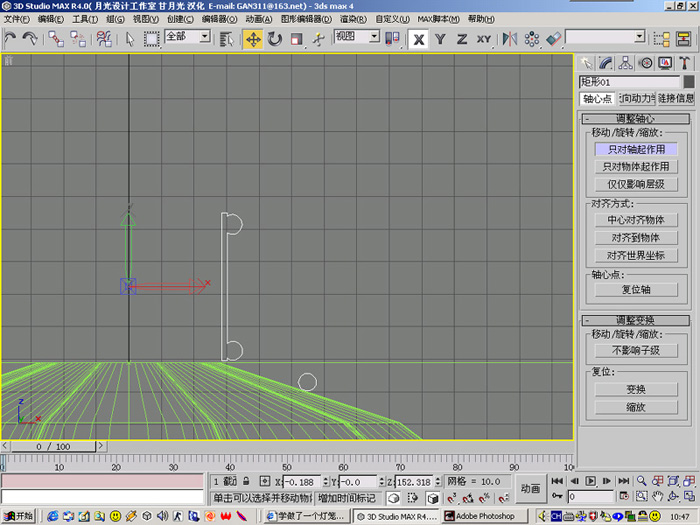The image size is (700, 525).
Task: Click the 对齐世界坐标 button
Action: (x=636, y=255)
